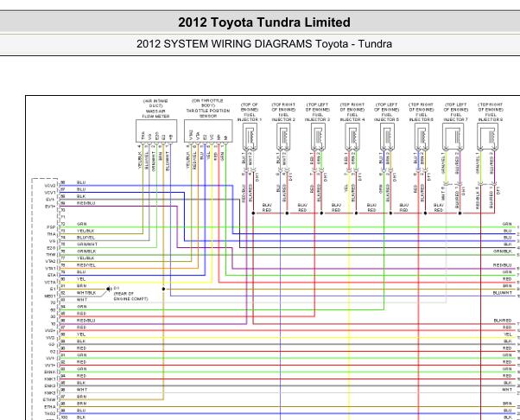520x420 pixels.
Task: Click the splice dot below Fuel Injector 1
Action: [253, 213]
